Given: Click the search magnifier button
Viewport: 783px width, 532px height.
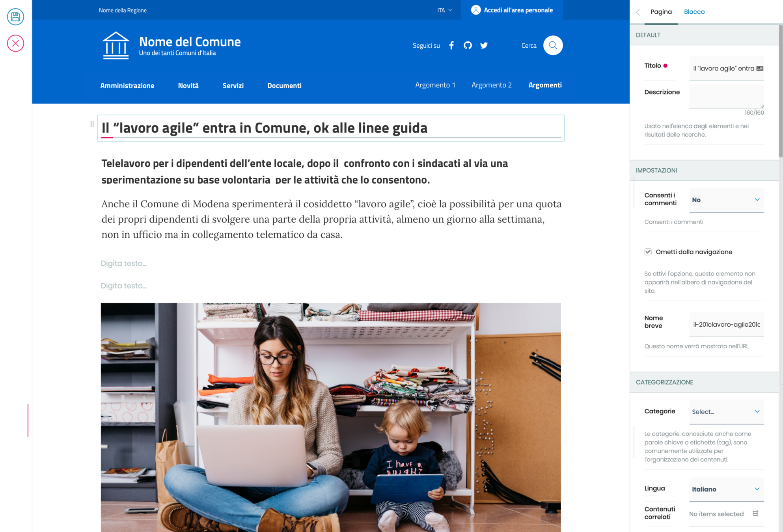Looking at the screenshot, I should pos(553,45).
